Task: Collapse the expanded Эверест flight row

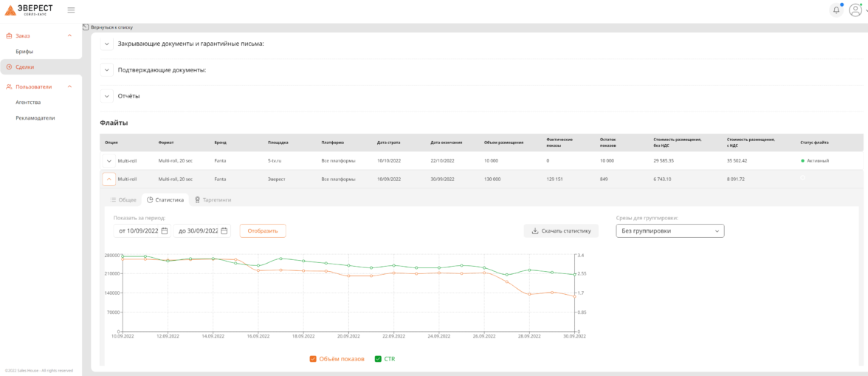Action: 108,179
